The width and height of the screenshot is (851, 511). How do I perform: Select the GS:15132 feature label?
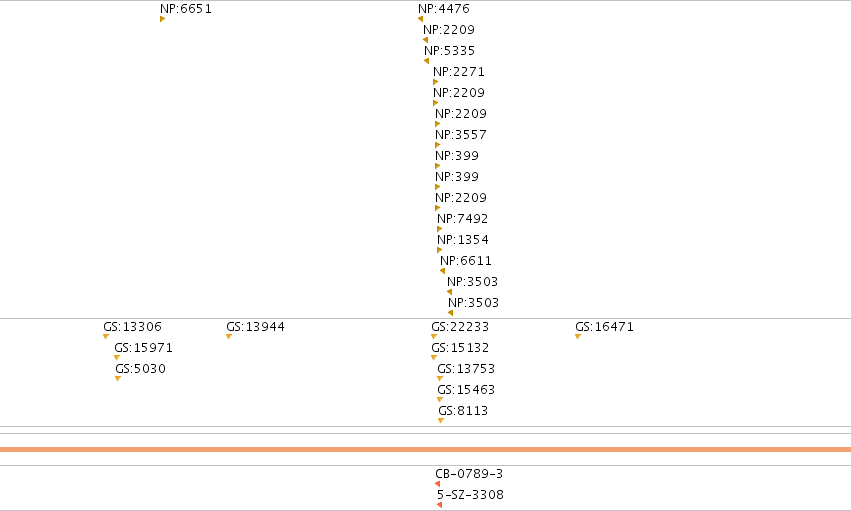(x=460, y=348)
